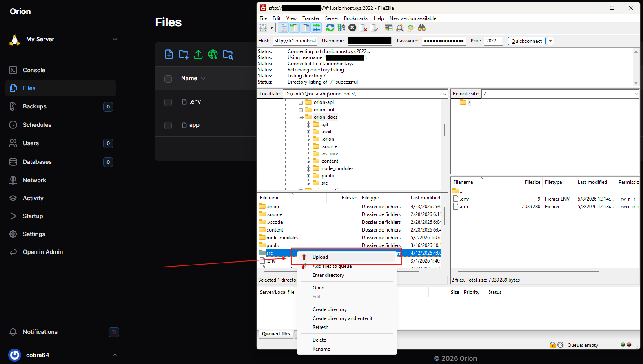The height and width of the screenshot is (364, 643).
Task: Click the Name column sort chevron
Action: [x=203, y=79]
